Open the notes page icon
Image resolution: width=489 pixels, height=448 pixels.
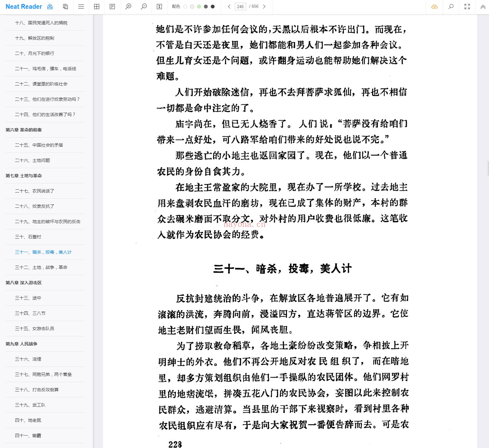click(112, 7)
